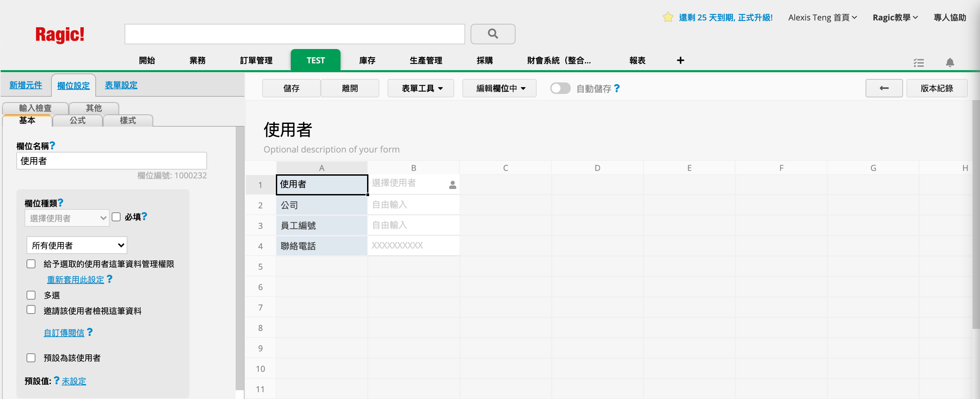Select the TEST tab
The width and height of the screenshot is (980, 399).
point(315,60)
